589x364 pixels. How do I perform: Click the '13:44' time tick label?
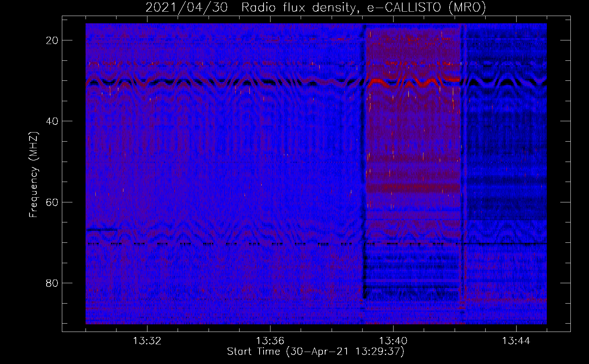pos(516,341)
